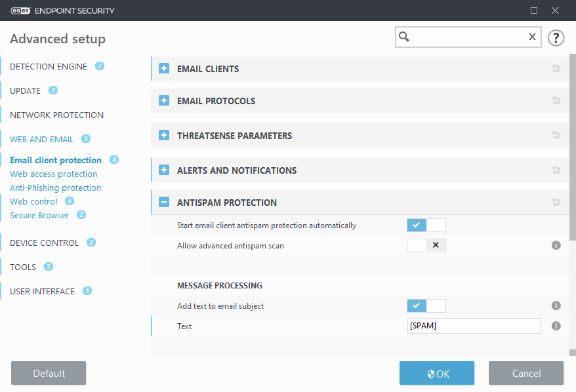Open Tools settings category
This screenshot has width=576, height=392.
pos(23,267)
